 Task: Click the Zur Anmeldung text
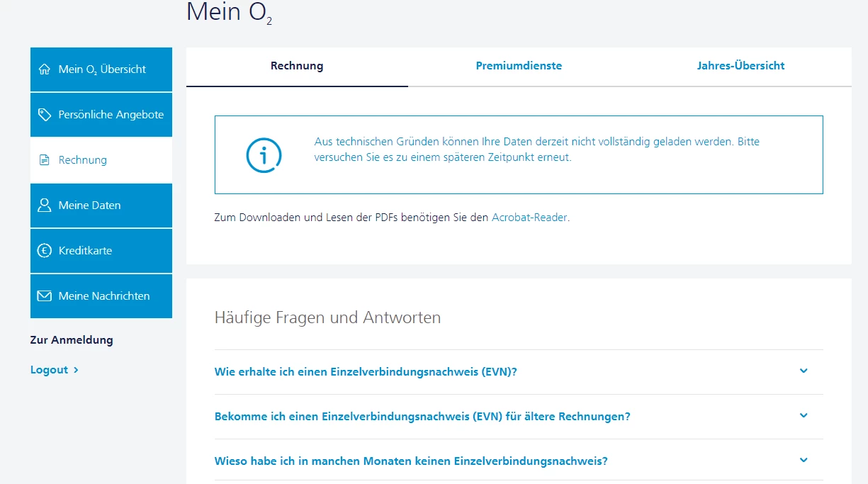(72, 340)
